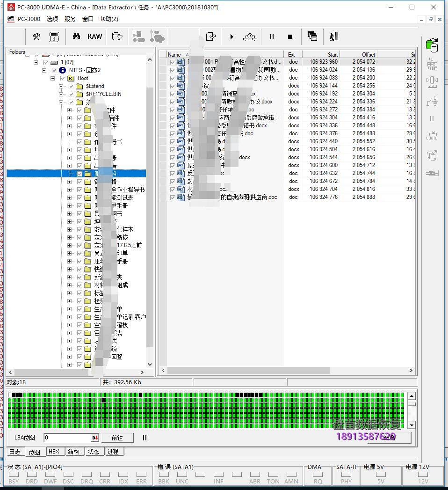Toggle the Root folder checkbox
Viewport: 448px width, 490px height.
[63, 78]
